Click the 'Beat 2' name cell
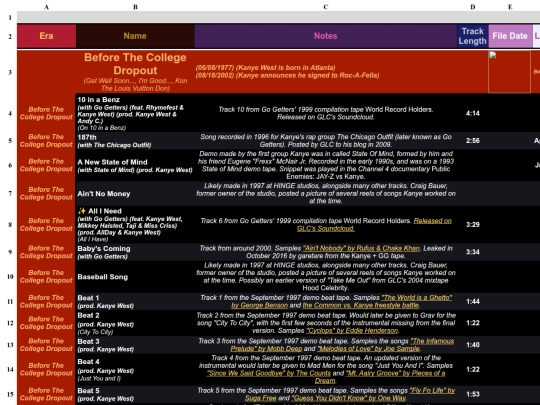Image resolution: width=540 pixels, height=405 pixels. [x=135, y=323]
